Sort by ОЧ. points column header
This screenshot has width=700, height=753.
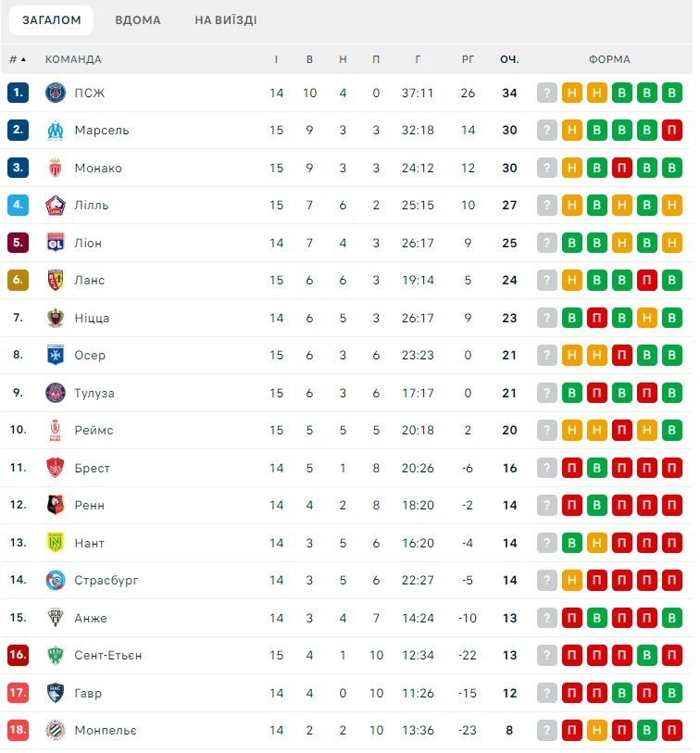[x=509, y=59]
